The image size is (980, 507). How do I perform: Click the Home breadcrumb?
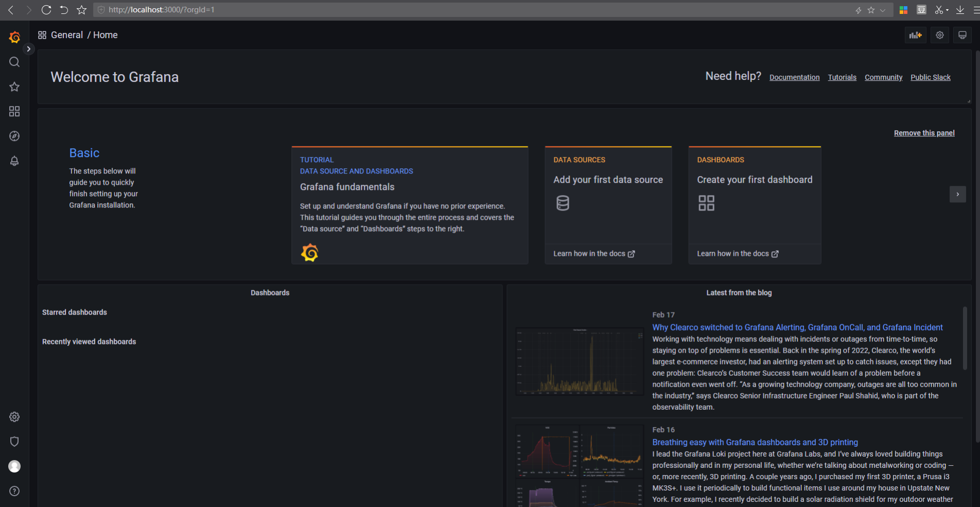tap(106, 35)
